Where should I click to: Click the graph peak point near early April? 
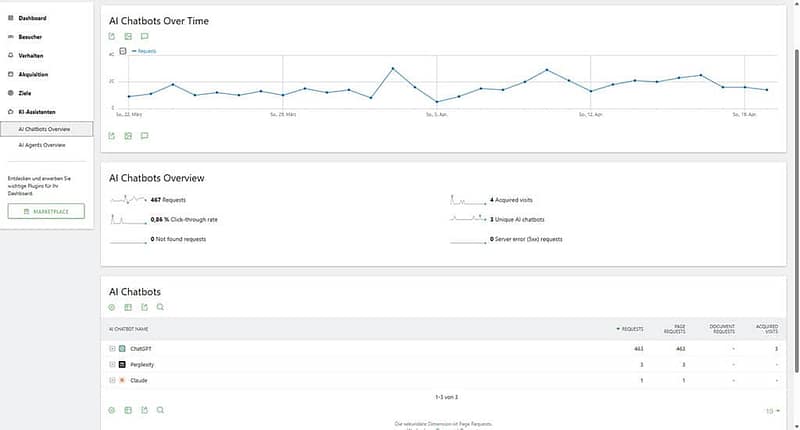pos(393,68)
